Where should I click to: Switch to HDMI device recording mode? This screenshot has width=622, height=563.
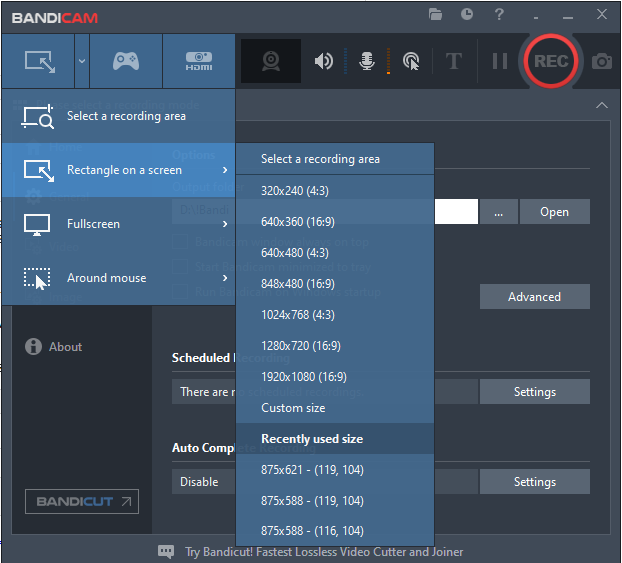(199, 61)
